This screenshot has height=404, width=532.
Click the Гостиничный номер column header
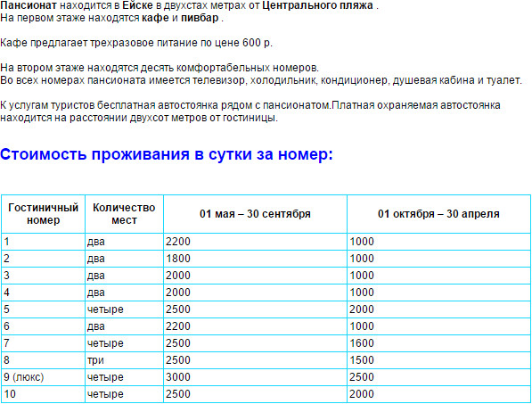tap(43, 214)
